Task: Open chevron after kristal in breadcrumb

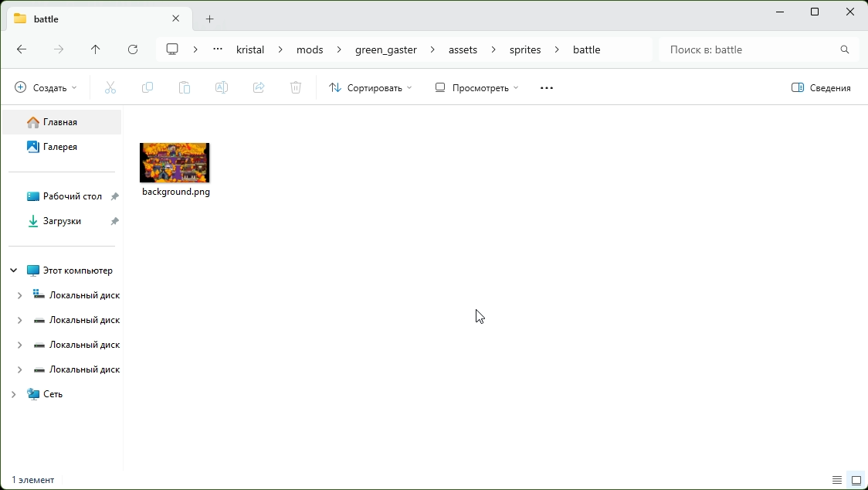Action: tap(280, 49)
